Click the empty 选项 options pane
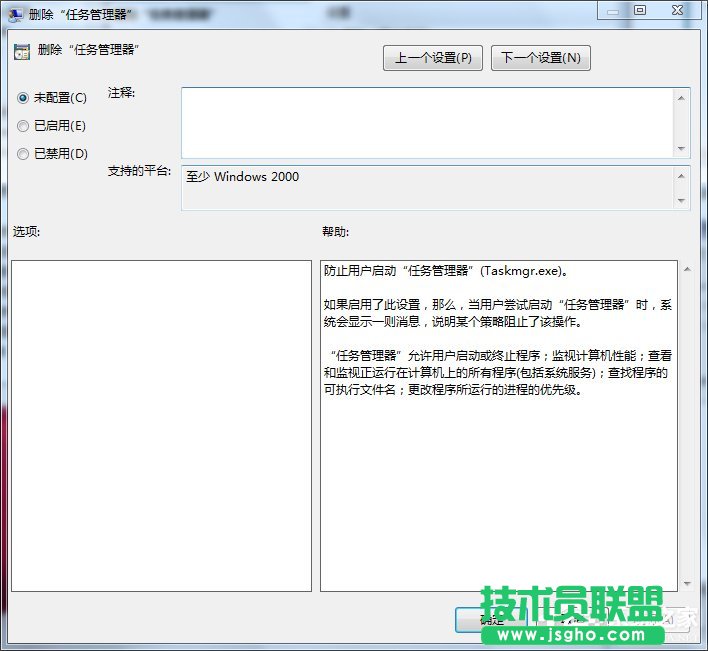Viewport: 708px width, 651px height. pyautogui.click(x=161, y=426)
